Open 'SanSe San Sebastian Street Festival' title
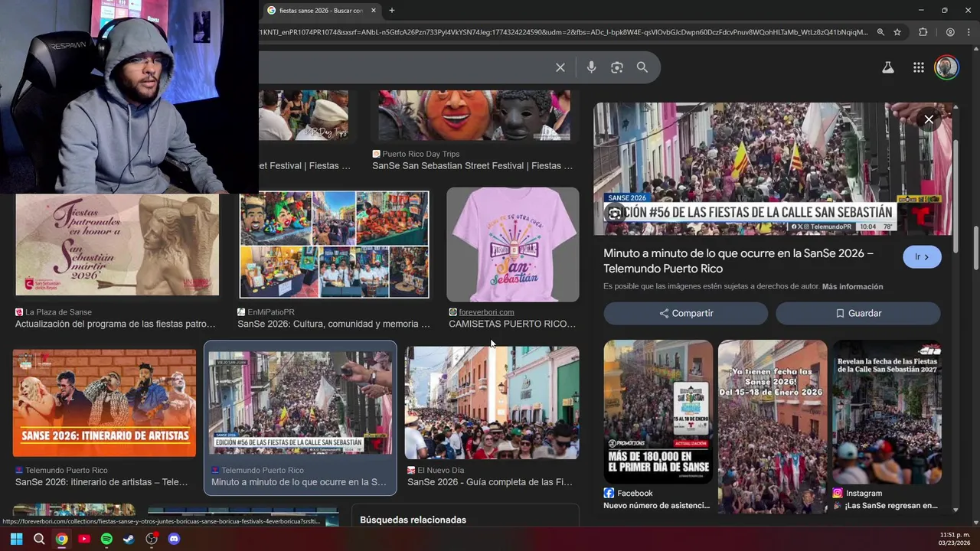980x551 pixels. coord(472,166)
